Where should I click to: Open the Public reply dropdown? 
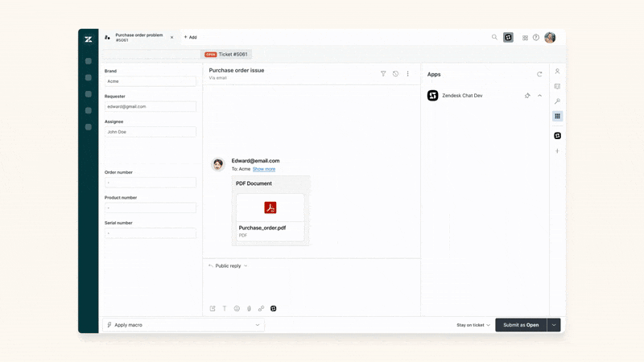pos(228,266)
